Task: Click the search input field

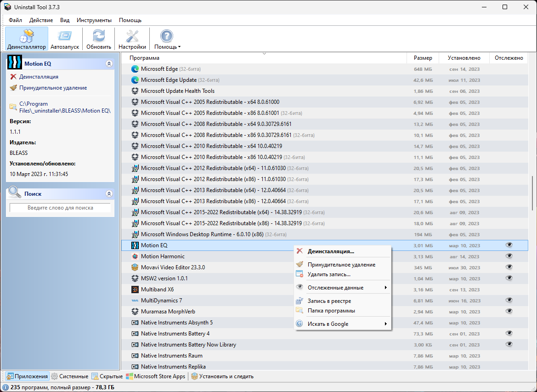Action: (60, 208)
